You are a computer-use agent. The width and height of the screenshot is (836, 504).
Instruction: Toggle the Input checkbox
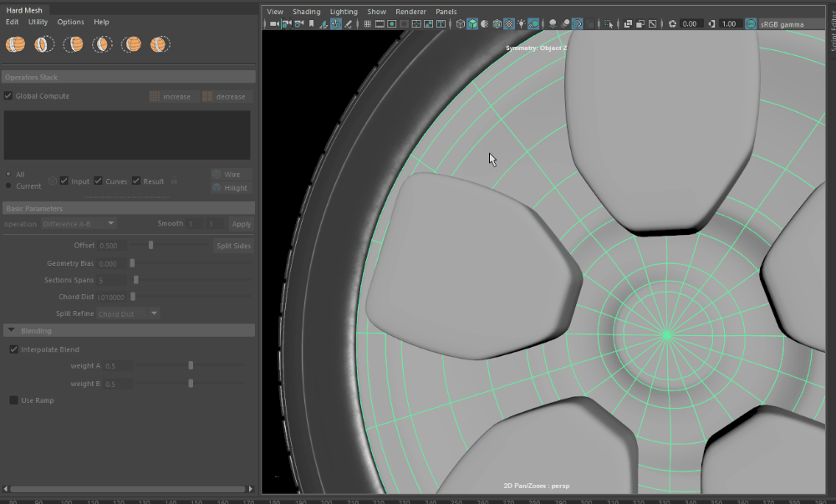(64, 181)
